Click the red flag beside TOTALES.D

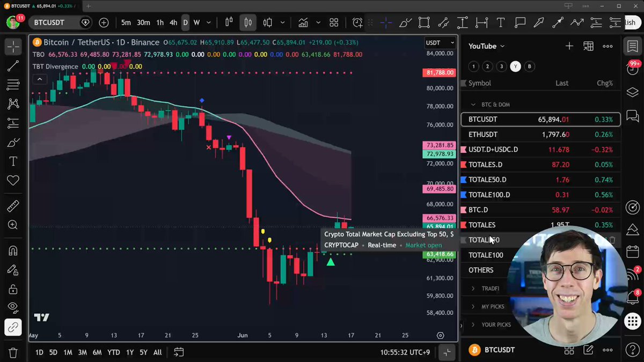pyautogui.click(x=464, y=165)
